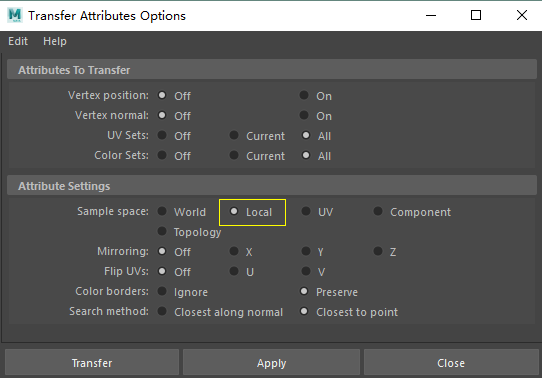Click the 'Flip UVs:' label
This screenshot has height=378, width=542.
(x=127, y=271)
